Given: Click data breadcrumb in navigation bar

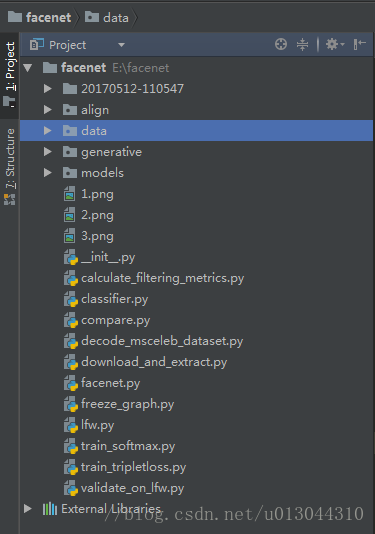Looking at the screenshot, I should click(107, 17).
